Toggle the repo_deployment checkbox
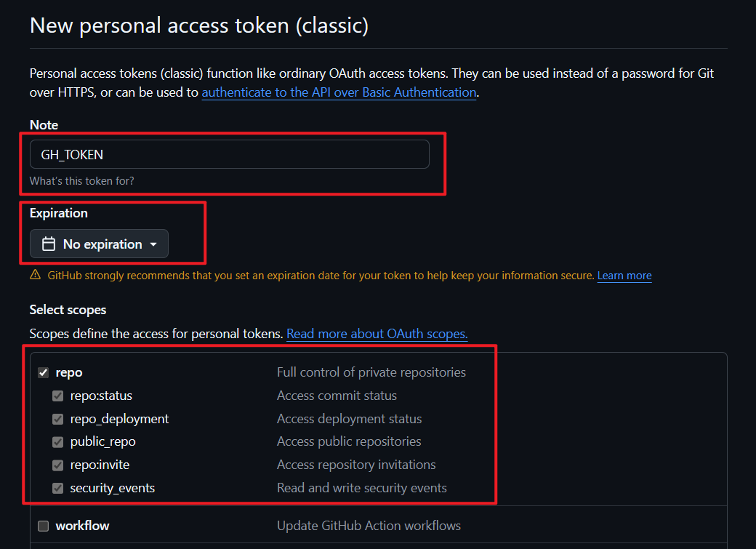756x549 pixels. point(57,419)
